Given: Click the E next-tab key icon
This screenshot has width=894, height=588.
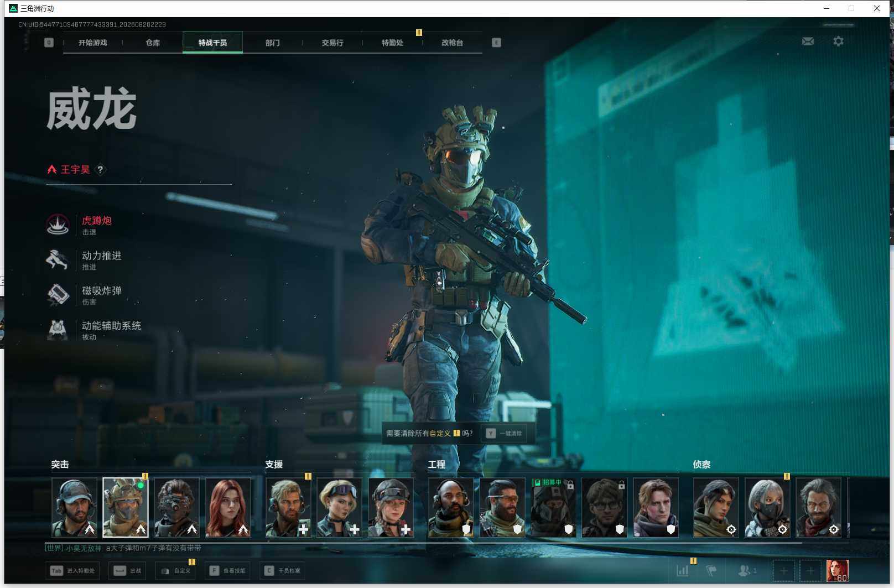Looking at the screenshot, I should pos(496,43).
